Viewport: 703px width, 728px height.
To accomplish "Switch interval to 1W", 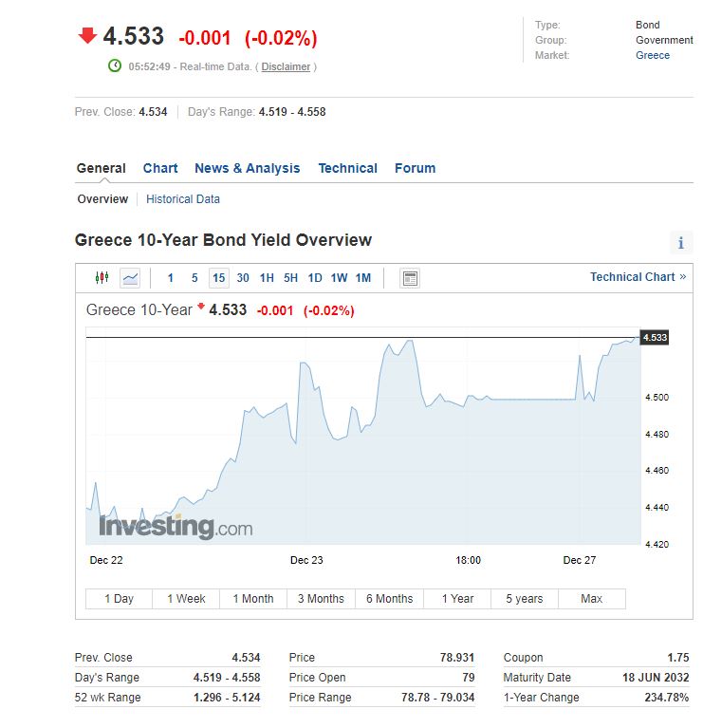I will (x=339, y=278).
